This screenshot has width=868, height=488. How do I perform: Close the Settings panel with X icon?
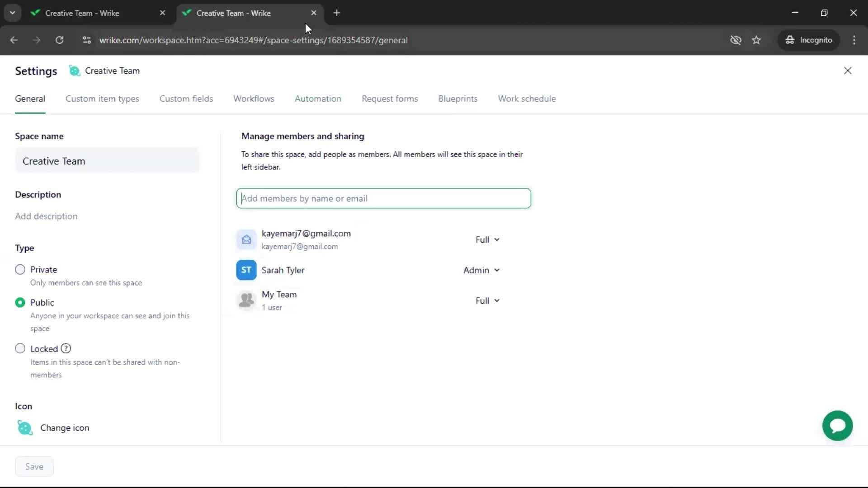[848, 70]
